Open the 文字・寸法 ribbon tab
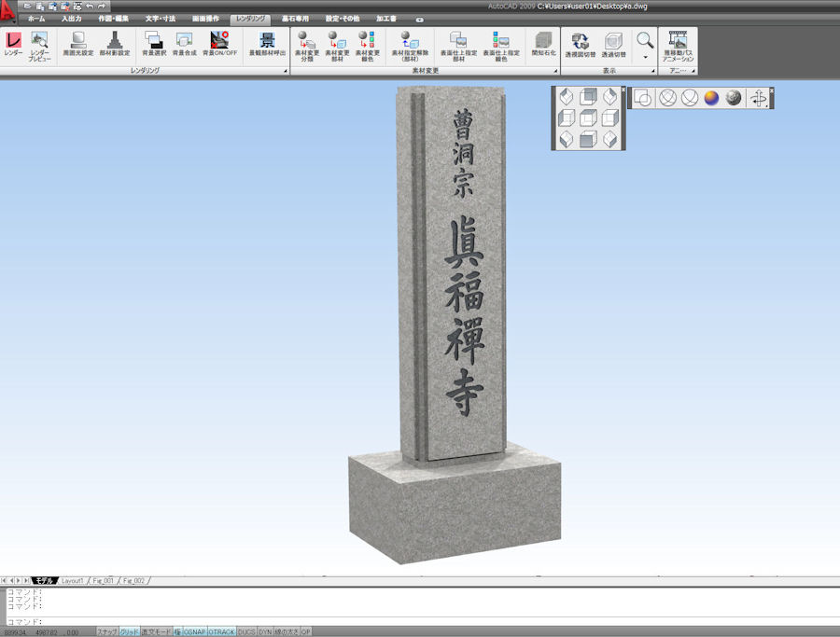 point(161,19)
